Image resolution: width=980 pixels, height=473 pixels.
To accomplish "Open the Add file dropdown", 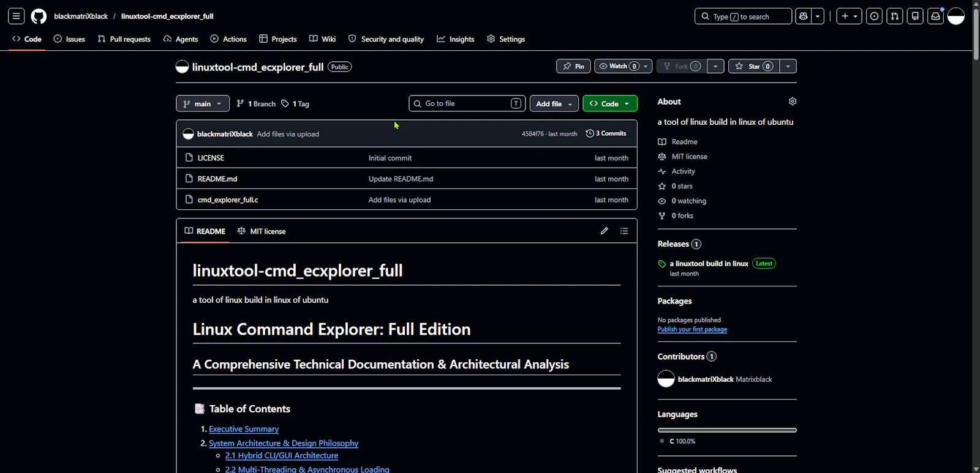I will click(554, 103).
